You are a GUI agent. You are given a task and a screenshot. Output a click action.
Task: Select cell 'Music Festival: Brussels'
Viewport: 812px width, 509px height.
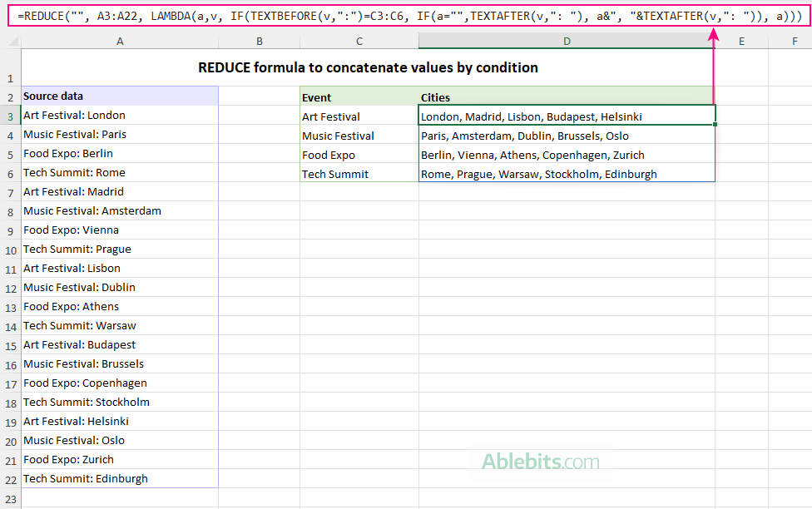[120, 364]
